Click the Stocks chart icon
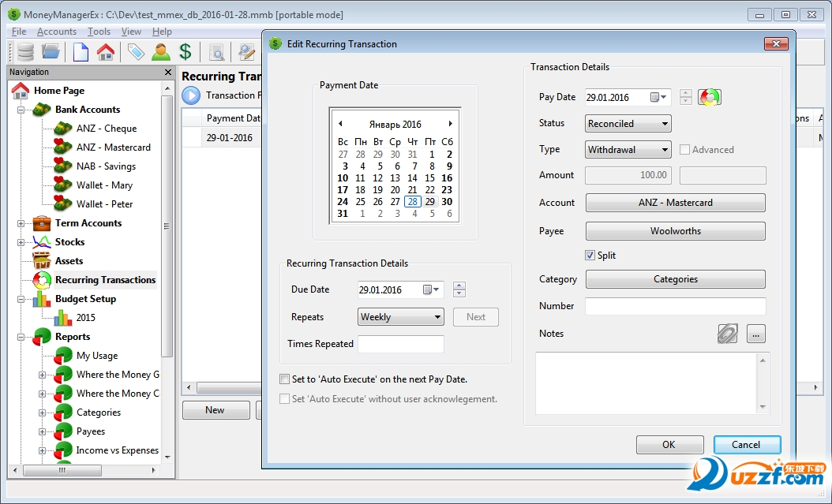Screen dimensions: 832x504 (41, 242)
